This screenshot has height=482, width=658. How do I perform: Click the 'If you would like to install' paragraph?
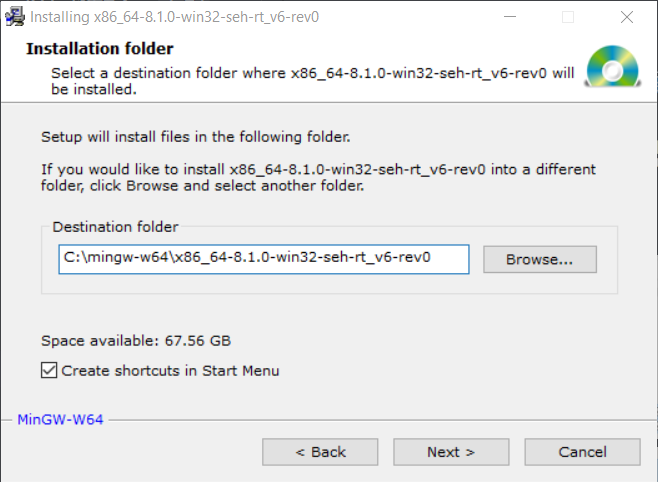pyautogui.click(x=318, y=177)
